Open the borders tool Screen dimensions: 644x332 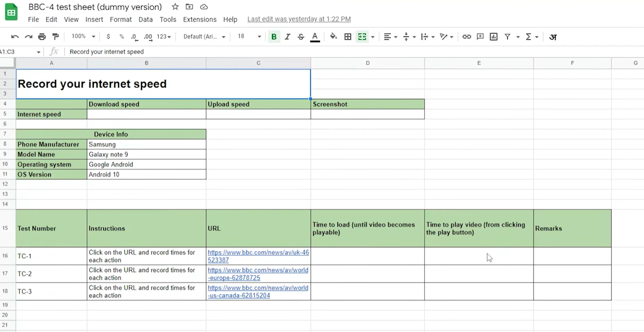pos(348,37)
